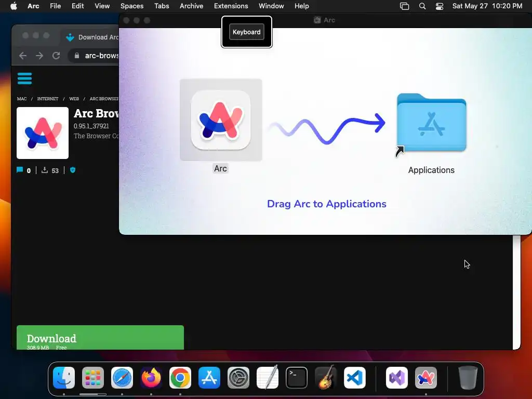
Task: Open the Extensions menu
Action: click(231, 6)
